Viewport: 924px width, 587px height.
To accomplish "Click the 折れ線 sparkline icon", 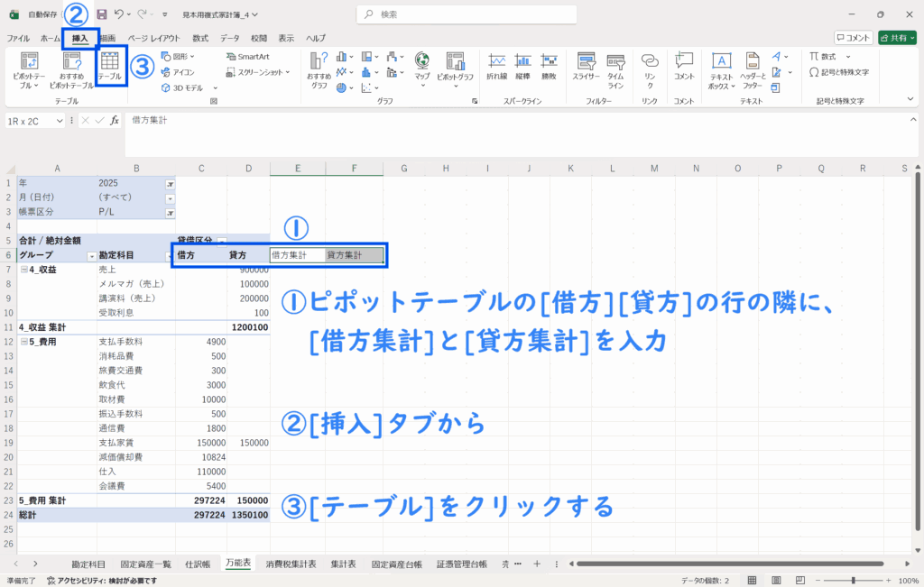I will click(496, 67).
